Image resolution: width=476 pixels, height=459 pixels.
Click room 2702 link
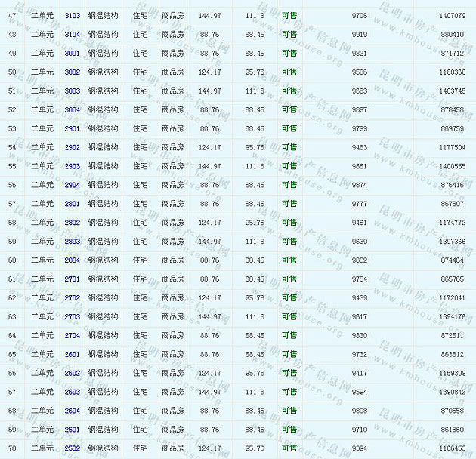pos(73,298)
